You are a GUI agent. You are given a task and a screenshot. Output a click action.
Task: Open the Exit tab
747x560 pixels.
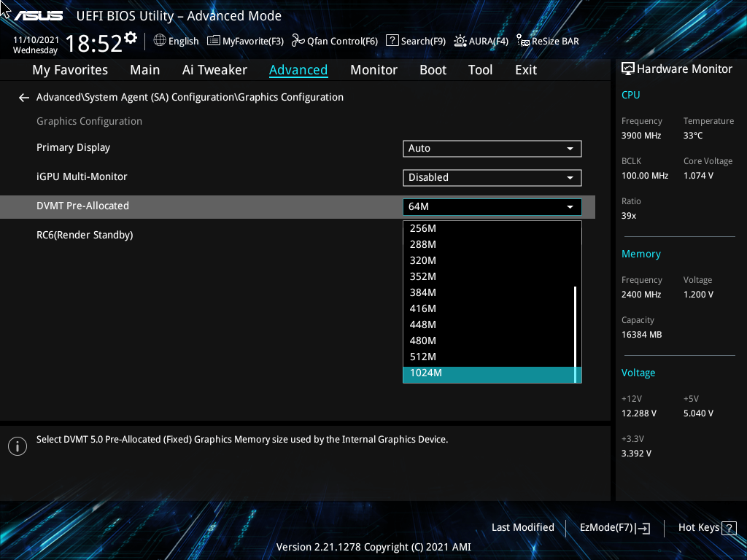click(x=526, y=70)
